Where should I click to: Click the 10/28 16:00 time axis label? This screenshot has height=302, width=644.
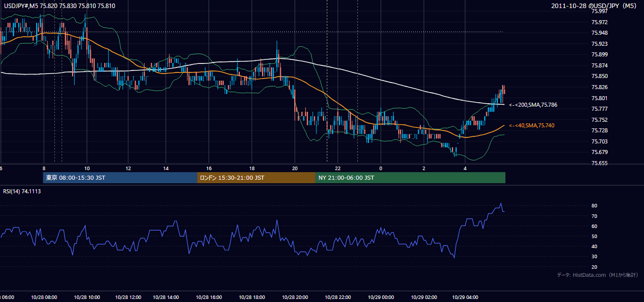[x=210, y=297]
